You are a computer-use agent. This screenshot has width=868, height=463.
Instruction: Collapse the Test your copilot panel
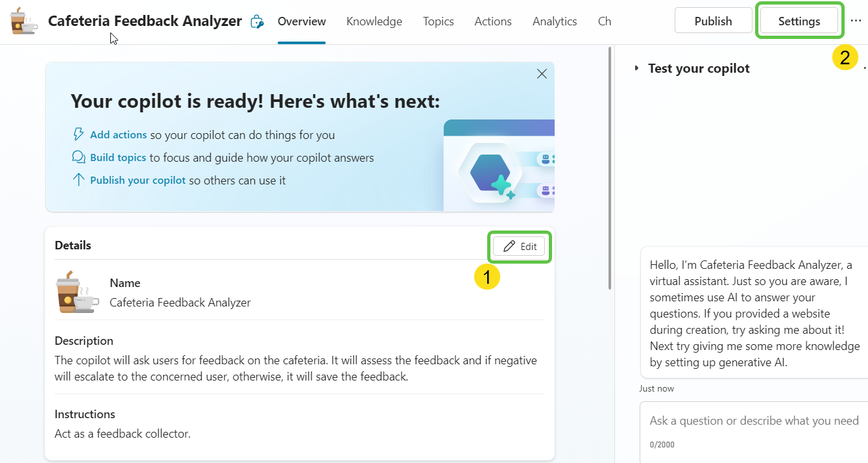[x=636, y=68]
